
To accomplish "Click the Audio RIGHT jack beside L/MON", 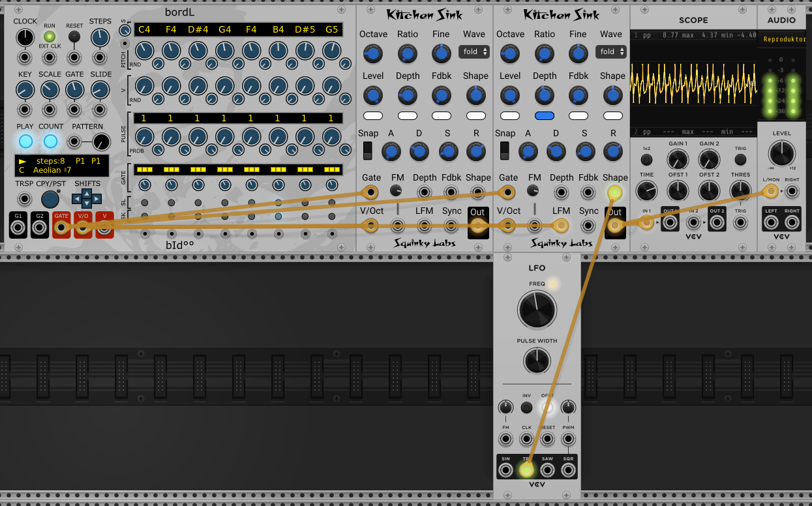I will (x=792, y=191).
